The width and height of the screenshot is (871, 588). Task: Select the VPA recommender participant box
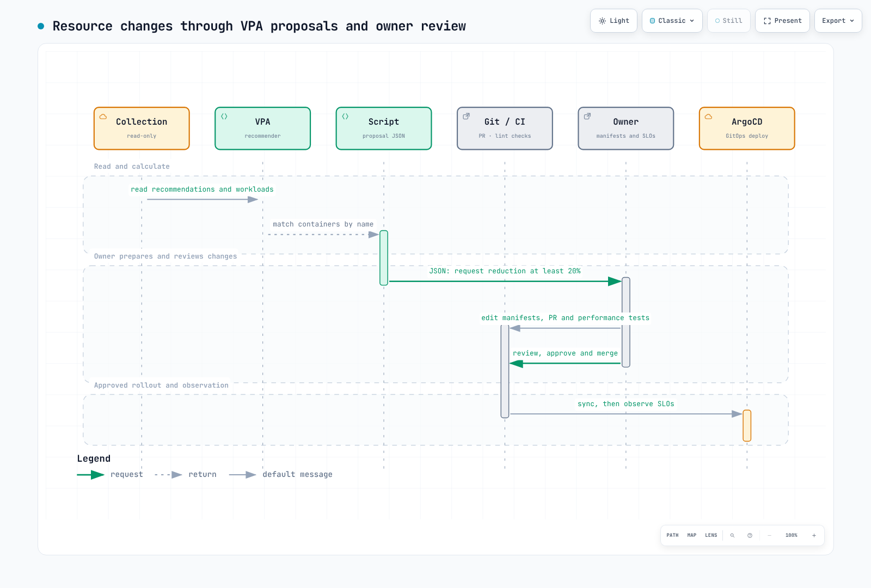click(262, 128)
